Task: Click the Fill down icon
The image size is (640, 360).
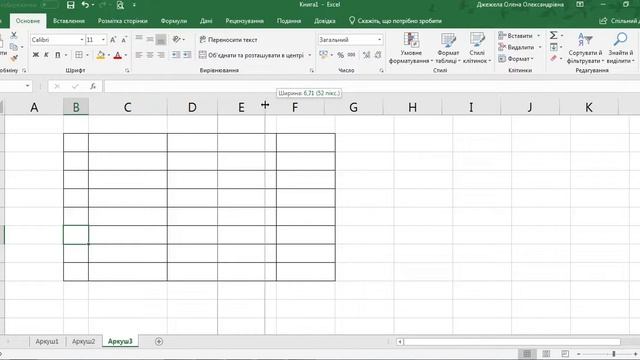Action: coord(553,47)
